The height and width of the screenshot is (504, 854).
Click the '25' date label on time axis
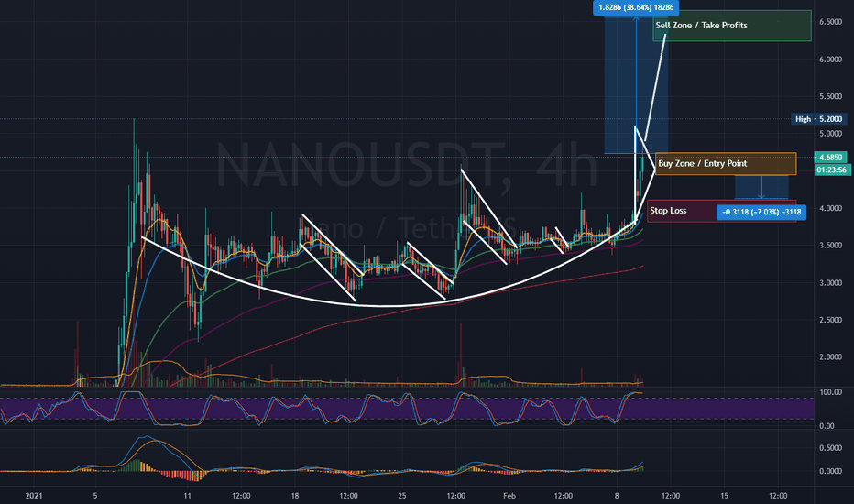click(x=402, y=496)
